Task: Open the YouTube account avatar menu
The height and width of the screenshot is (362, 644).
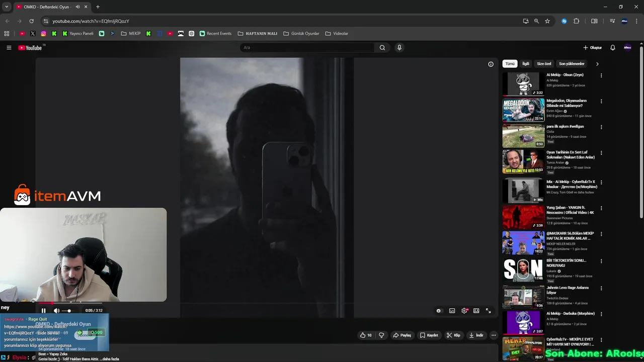Action: 627,48
